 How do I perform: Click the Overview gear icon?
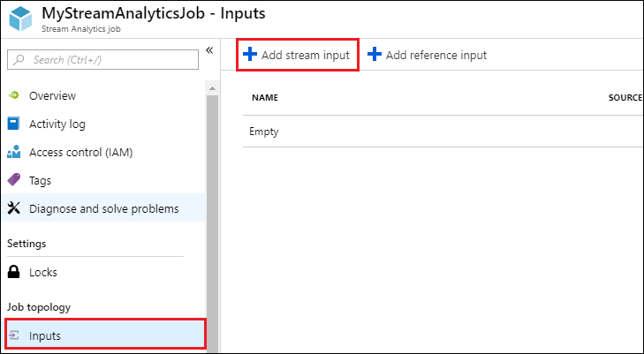coord(13,95)
